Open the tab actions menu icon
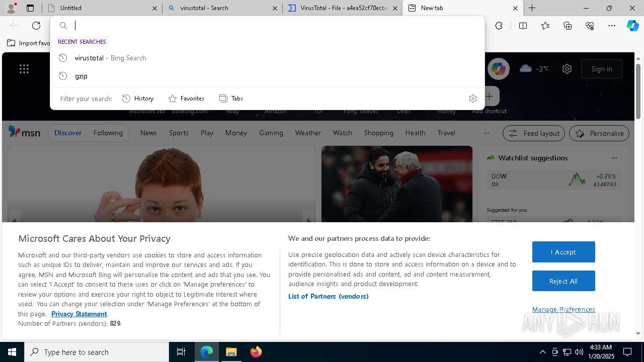 30,8
